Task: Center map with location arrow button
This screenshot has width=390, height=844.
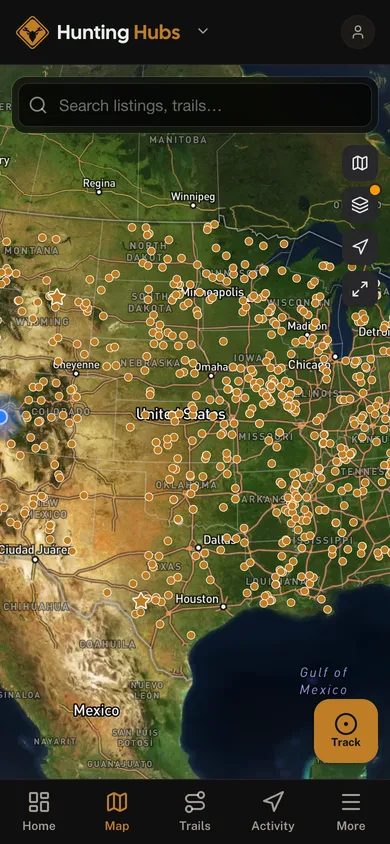Action: pyautogui.click(x=360, y=247)
